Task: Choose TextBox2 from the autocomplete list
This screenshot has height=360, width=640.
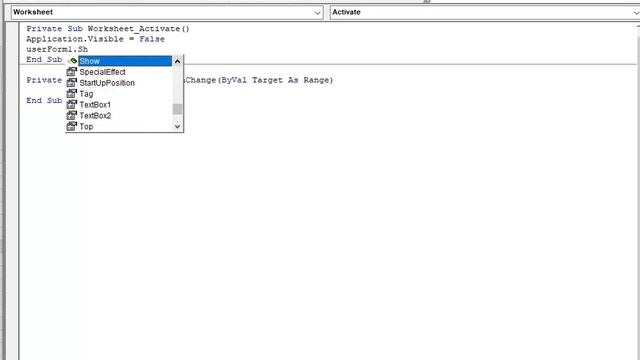Action: click(x=95, y=116)
